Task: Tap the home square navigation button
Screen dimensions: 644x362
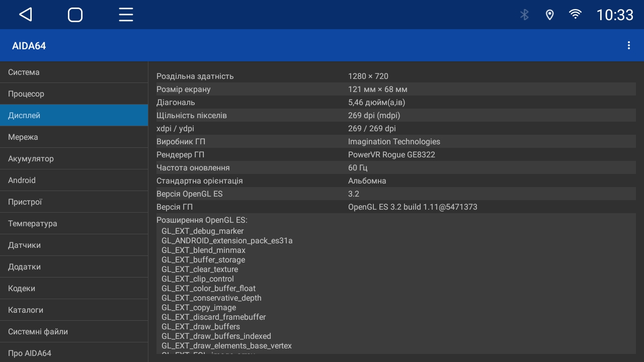Action: tap(75, 15)
